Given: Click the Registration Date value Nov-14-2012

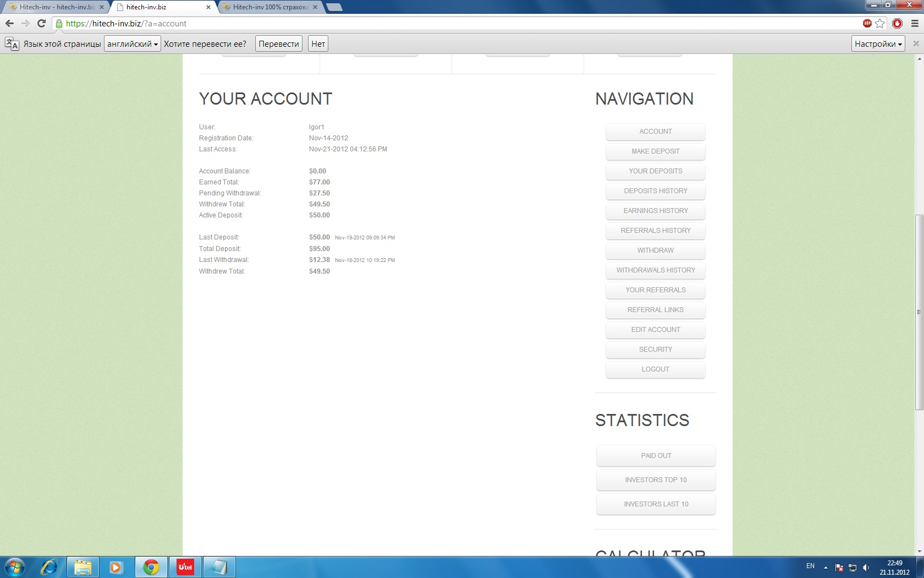Looking at the screenshot, I should [328, 138].
